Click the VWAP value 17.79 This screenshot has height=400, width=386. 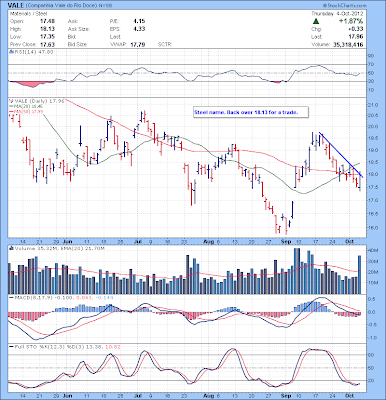(x=138, y=44)
